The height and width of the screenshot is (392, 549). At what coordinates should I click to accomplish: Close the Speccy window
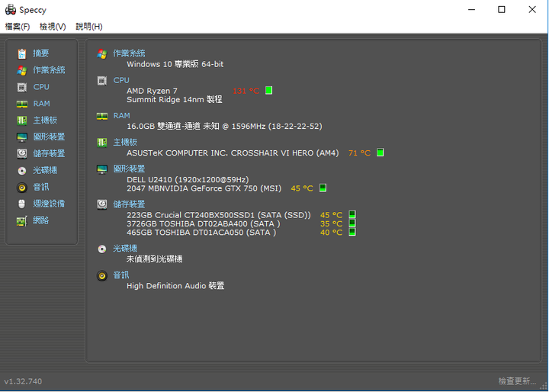click(x=532, y=10)
